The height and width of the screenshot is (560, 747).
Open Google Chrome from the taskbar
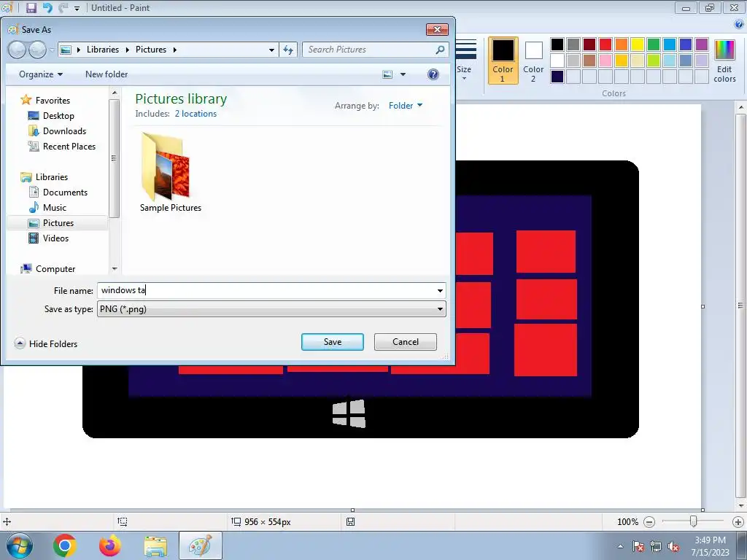[65, 545]
